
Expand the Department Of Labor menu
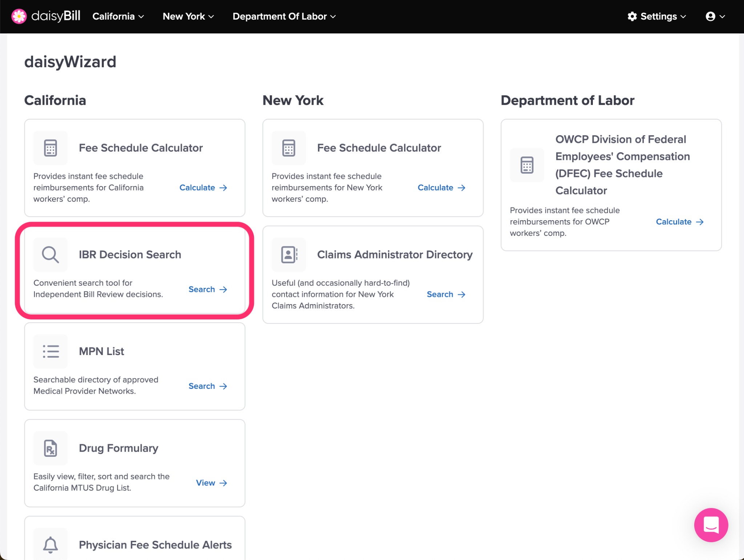pos(284,16)
